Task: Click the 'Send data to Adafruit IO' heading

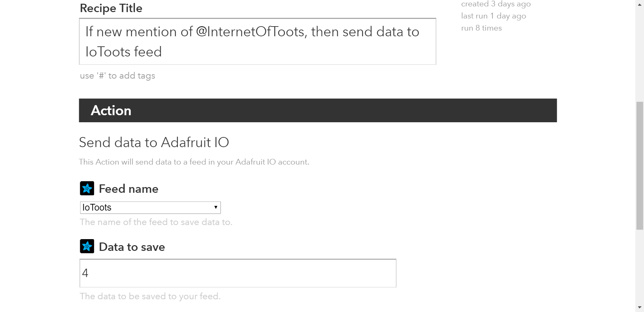Action: point(154,142)
